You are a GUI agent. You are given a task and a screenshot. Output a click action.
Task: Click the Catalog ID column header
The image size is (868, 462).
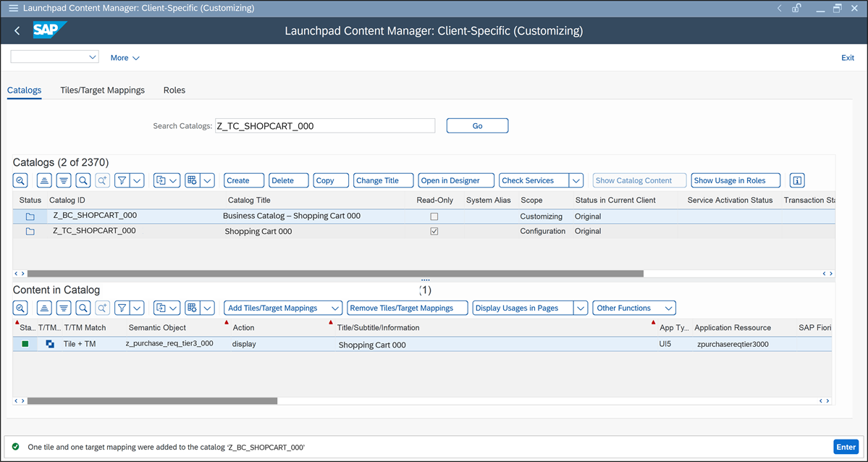point(67,200)
